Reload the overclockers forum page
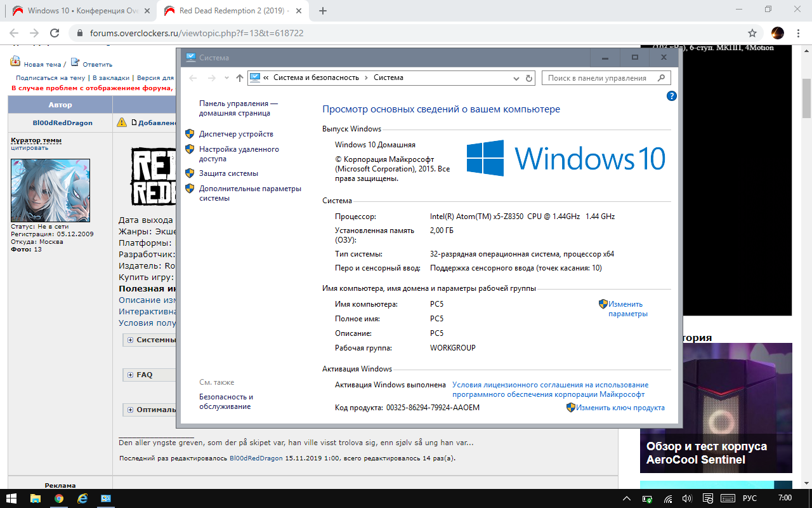 55,33
